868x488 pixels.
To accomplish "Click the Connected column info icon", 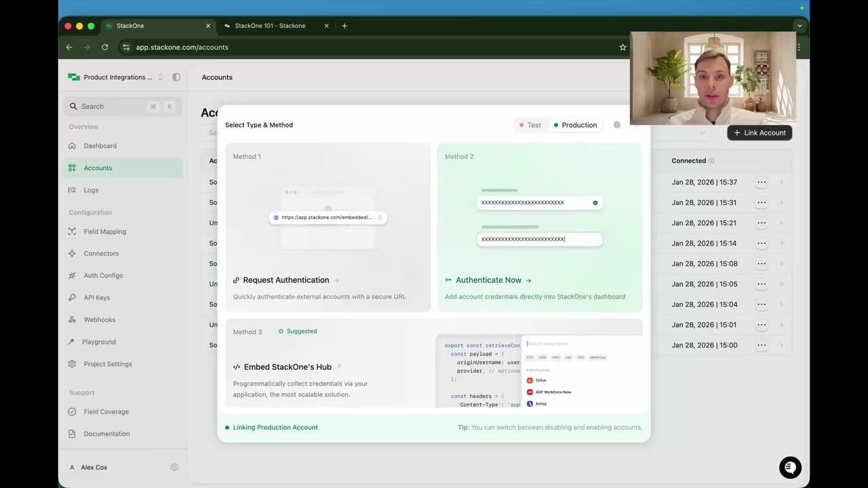I will pos(711,161).
